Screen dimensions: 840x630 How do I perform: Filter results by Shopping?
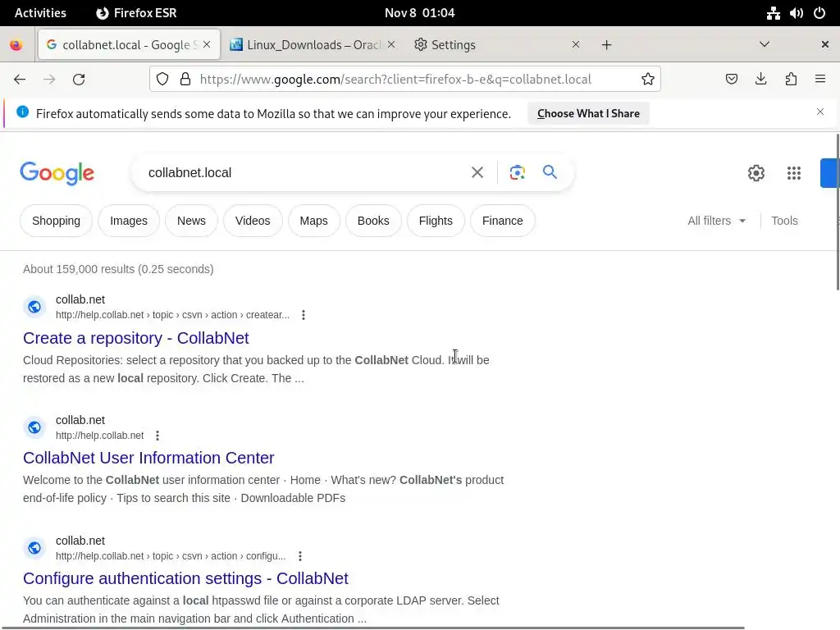(57, 221)
